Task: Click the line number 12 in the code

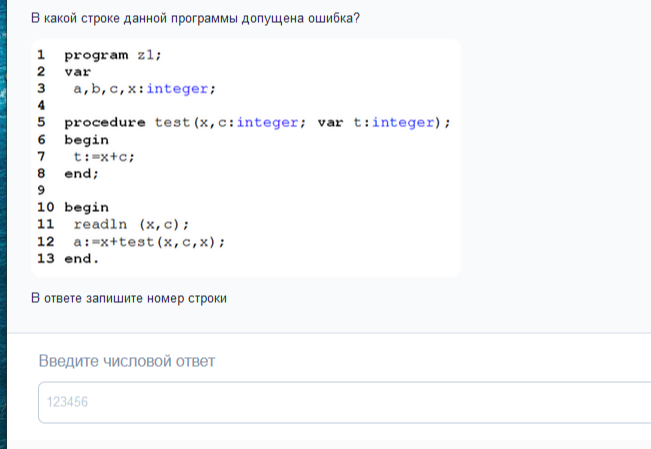Action: tap(45, 241)
